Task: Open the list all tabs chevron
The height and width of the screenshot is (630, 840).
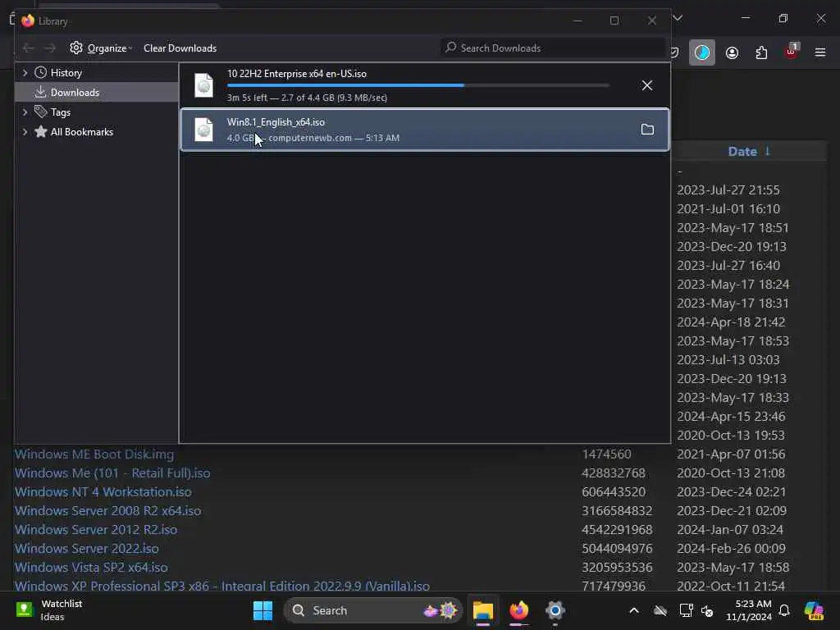Action: 678,18
